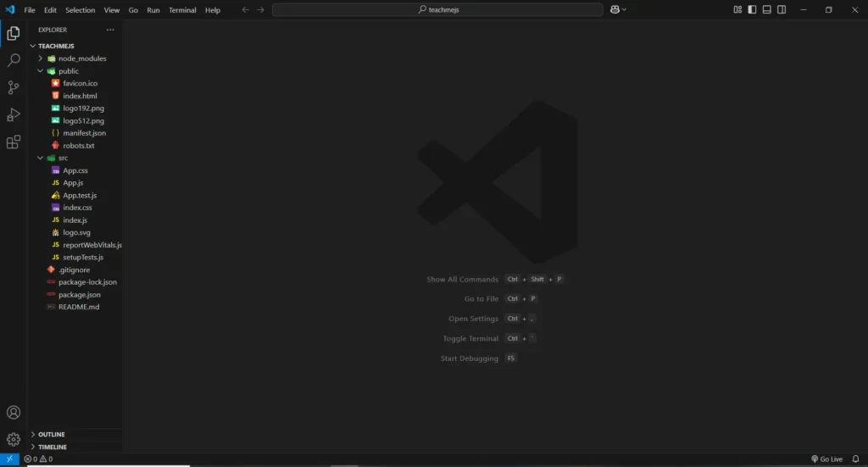The image size is (868, 467).
Task: Navigate back with the left arrow
Action: [x=245, y=9]
